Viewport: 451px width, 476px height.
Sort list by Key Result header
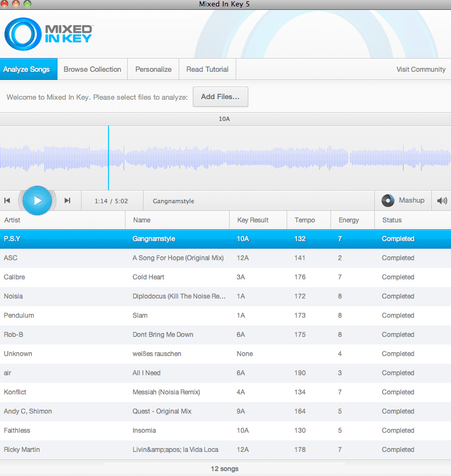click(253, 220)
